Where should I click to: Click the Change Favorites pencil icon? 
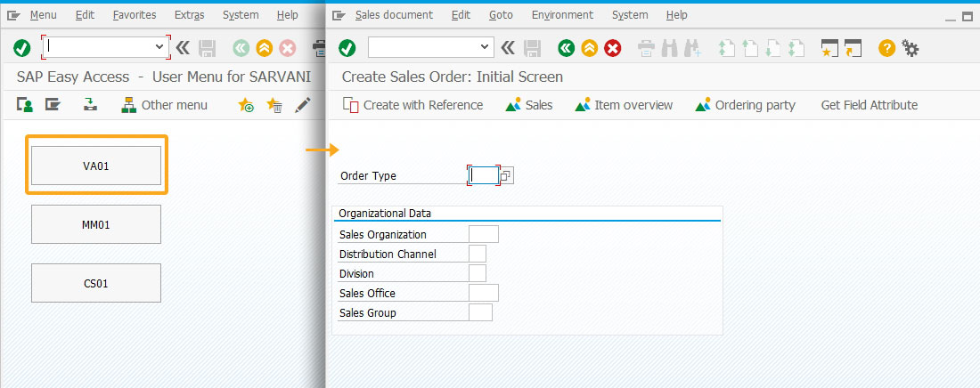303,105
